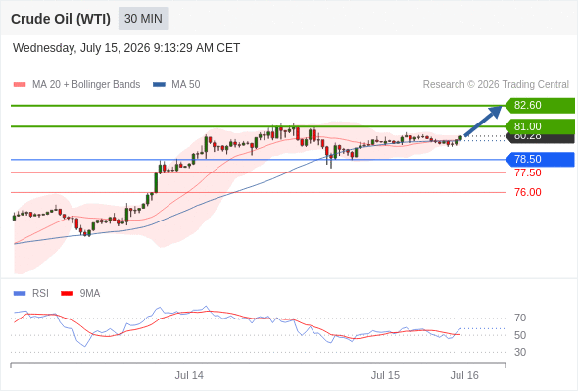The image size is (578, 392).
Task: Click the MA 20 + Bollinger Bands legend swatch
Action: [x=20, y=85]
